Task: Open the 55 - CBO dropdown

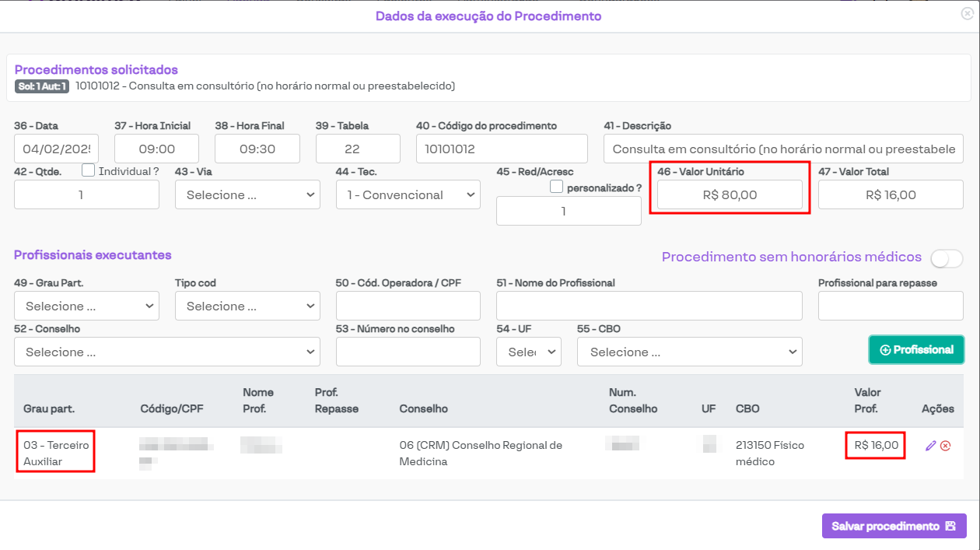Action: point(689,352)
